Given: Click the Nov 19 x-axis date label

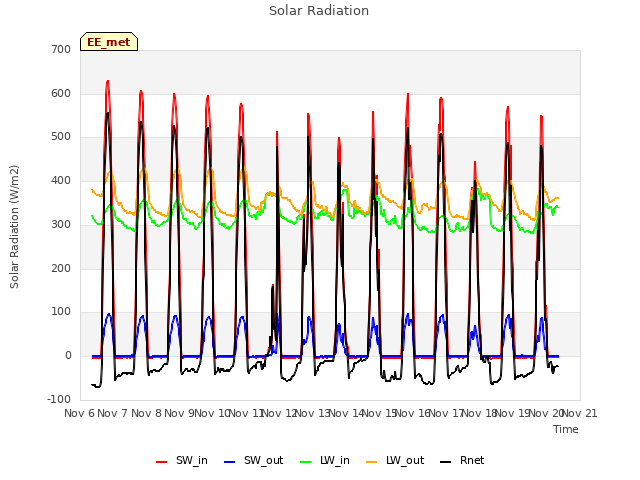Looking at the screenshot, I should click(x=512, y=413).
